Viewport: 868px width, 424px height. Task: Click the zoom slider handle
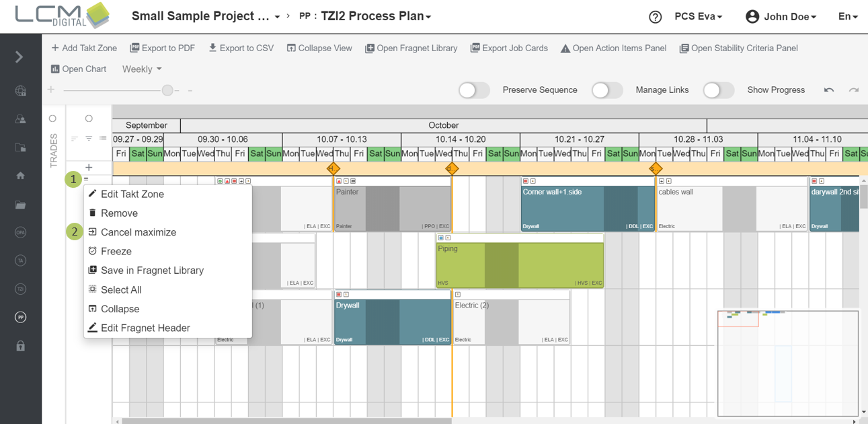(x=167, y=90)
